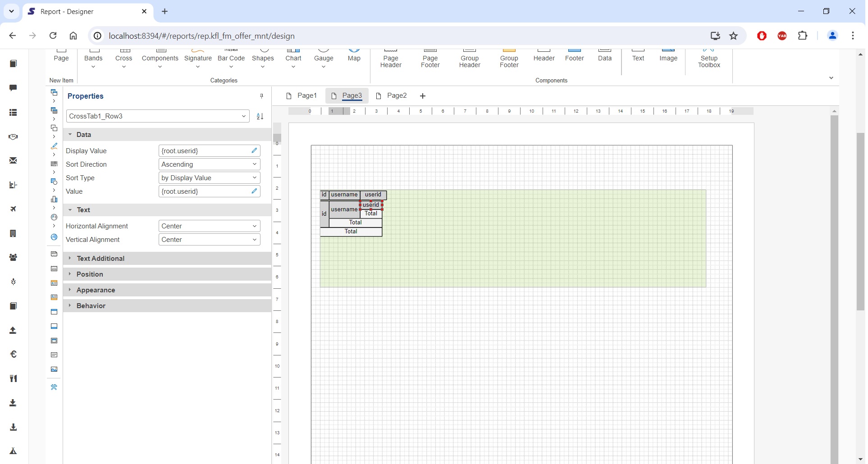868x464 pixels.
Task: Click Page Footer in the ribbon
Action: [430, 59]
